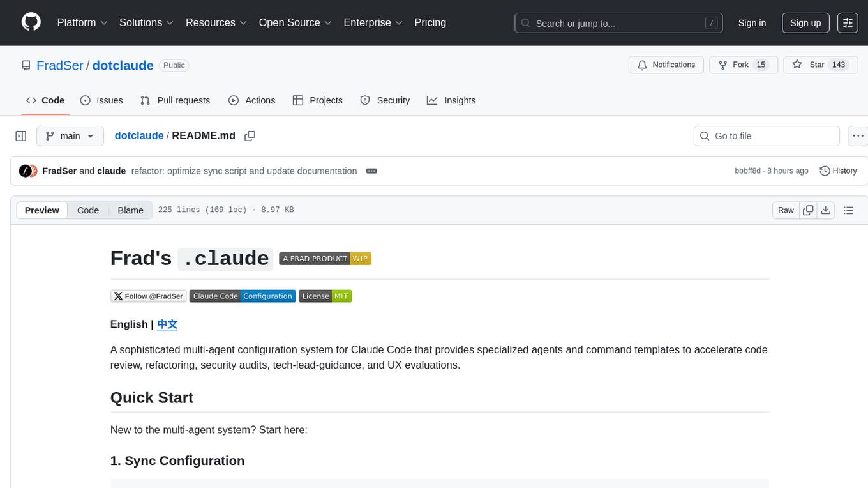The image size is (868, 488).
Task: Switch to Code view of file
Action: click(88, 210)
